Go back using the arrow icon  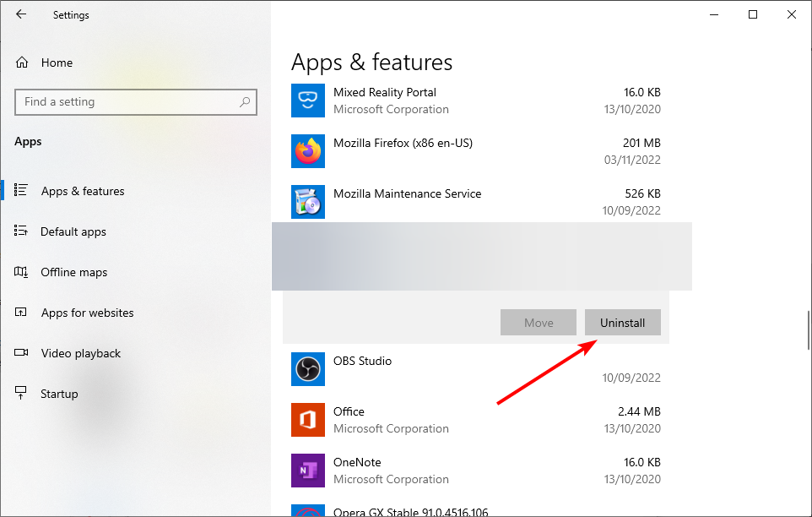21,14
